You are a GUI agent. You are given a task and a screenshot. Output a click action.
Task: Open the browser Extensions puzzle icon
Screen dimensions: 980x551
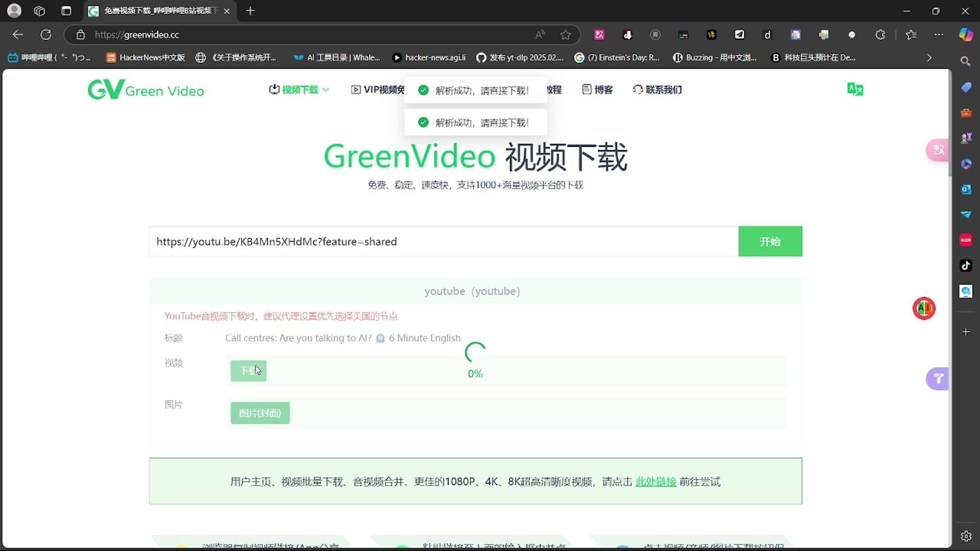880,35
